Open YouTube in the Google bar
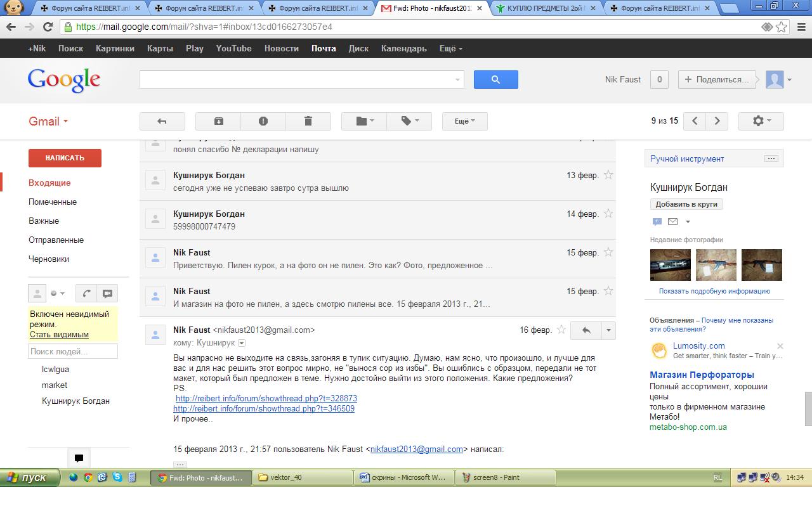Viewport: 812px width, 523px height. point(233,49)
